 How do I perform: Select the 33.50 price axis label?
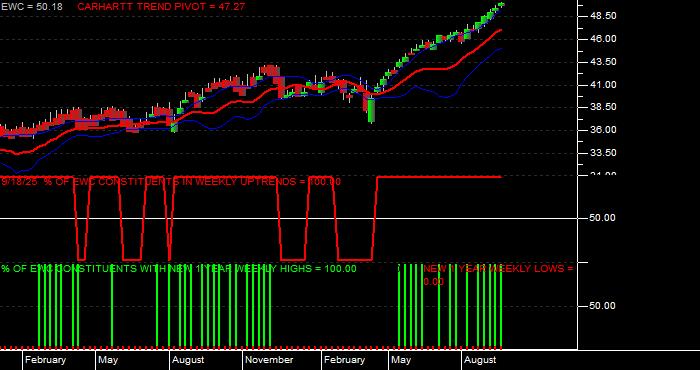(603, 153)
